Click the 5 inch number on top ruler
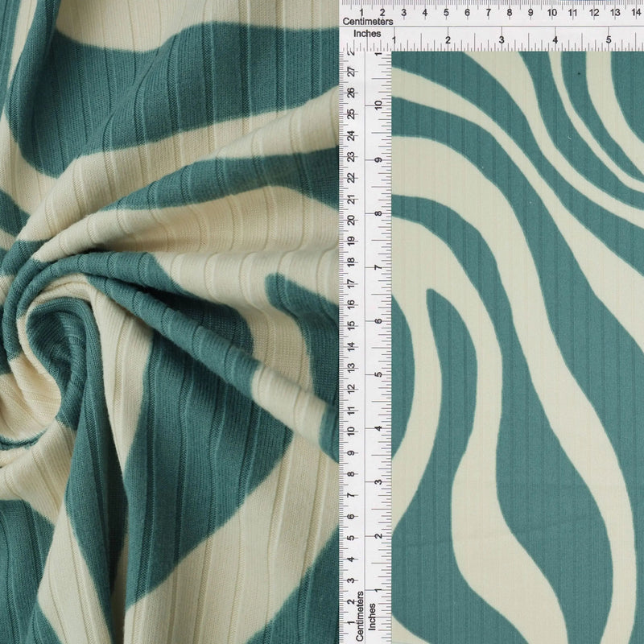 (609, 40)
